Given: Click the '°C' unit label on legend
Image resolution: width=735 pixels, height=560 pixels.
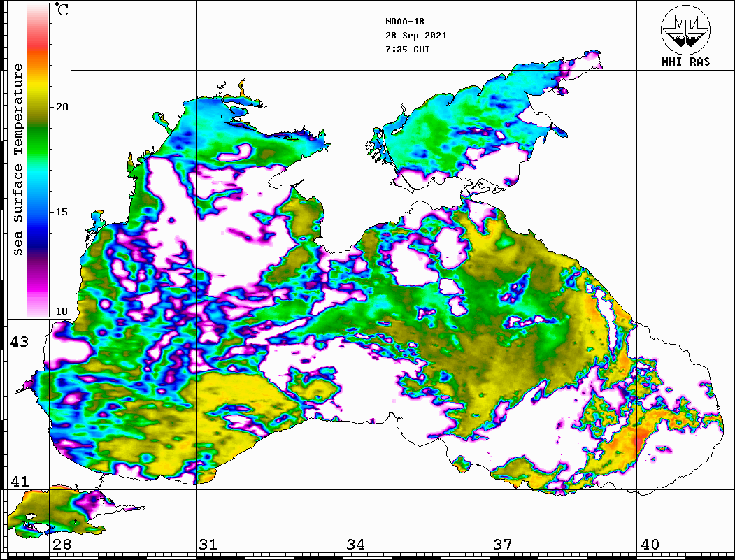Looking at the screenshot, I should [61, 9].
